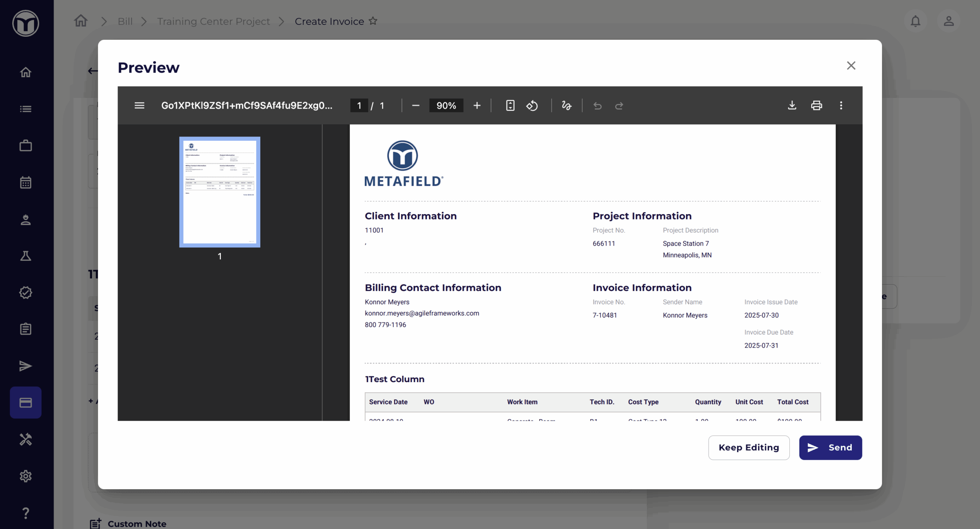Viewport: 980px width, 529px height.
Task: Click the Total Cost column header
Action: click(793, 402)
